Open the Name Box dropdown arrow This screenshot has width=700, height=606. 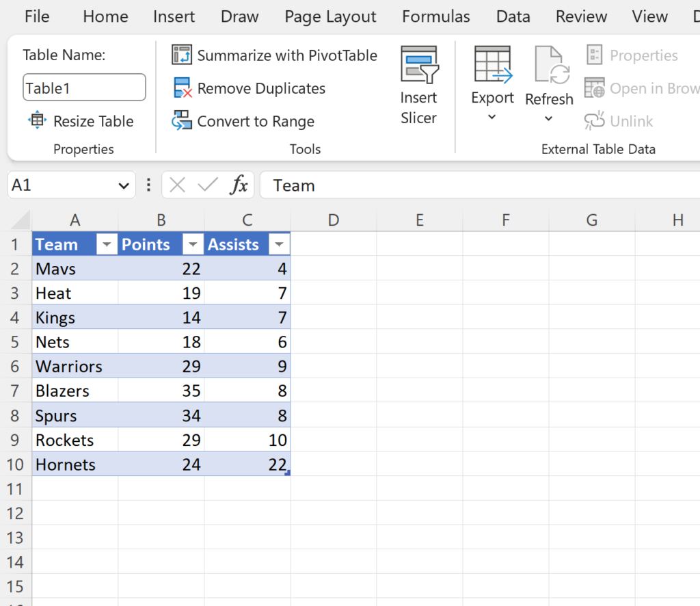[x=124, y=185]
